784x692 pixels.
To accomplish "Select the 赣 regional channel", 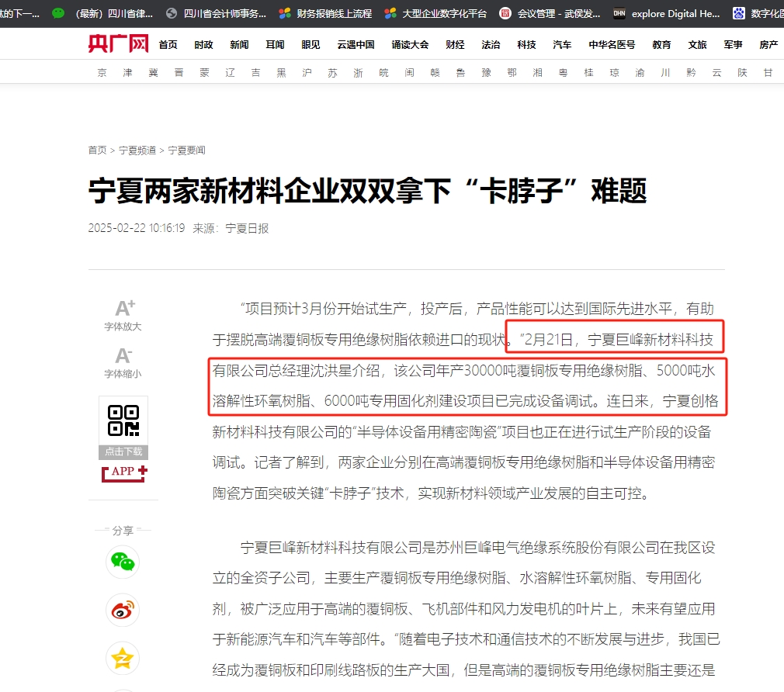I will pos(435,72).
